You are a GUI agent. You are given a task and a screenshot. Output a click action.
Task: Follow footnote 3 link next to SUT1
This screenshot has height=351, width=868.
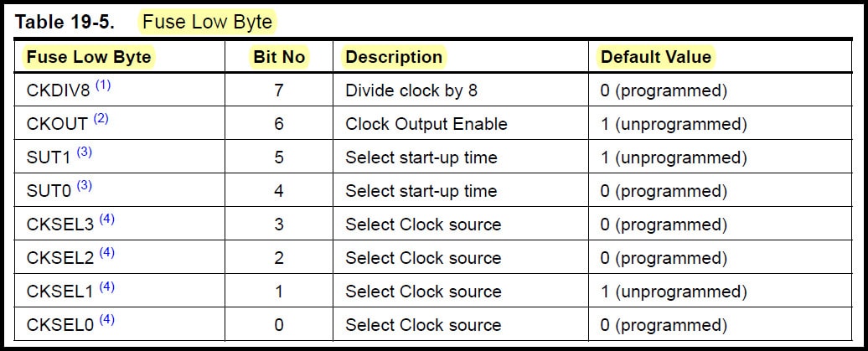pyautogui.click(x=84, y=152)
